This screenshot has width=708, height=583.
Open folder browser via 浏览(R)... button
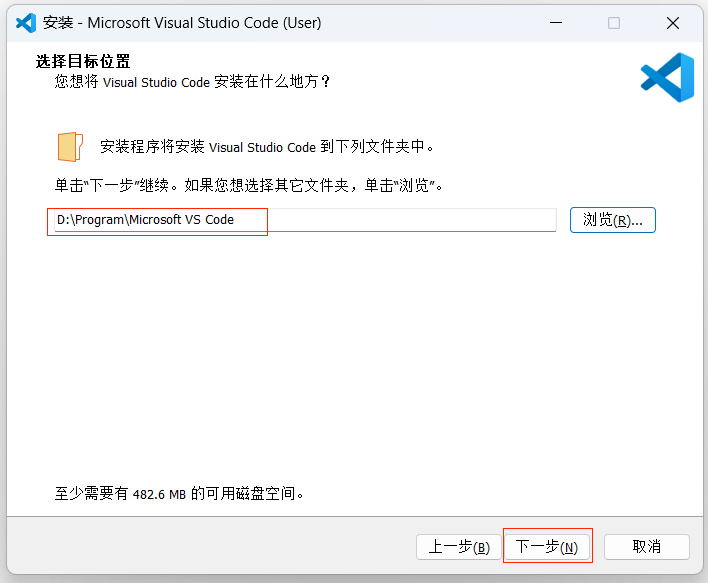[613, 220]
